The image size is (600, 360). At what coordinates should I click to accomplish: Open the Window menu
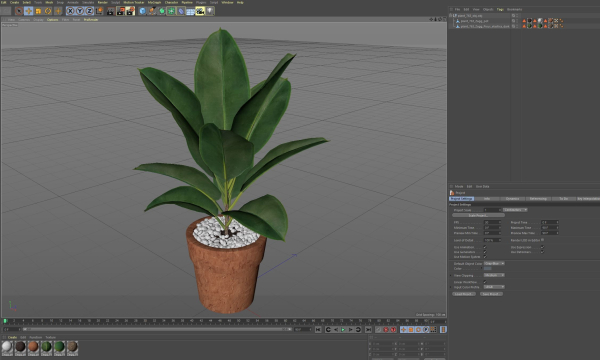(227, 2)
